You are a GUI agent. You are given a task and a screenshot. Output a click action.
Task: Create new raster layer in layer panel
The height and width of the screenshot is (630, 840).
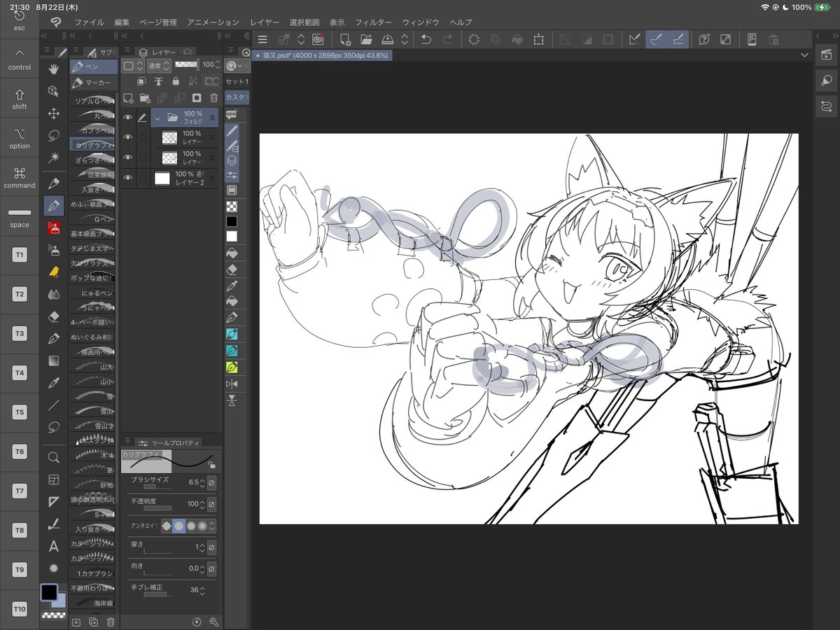click(x=128, y=98)
